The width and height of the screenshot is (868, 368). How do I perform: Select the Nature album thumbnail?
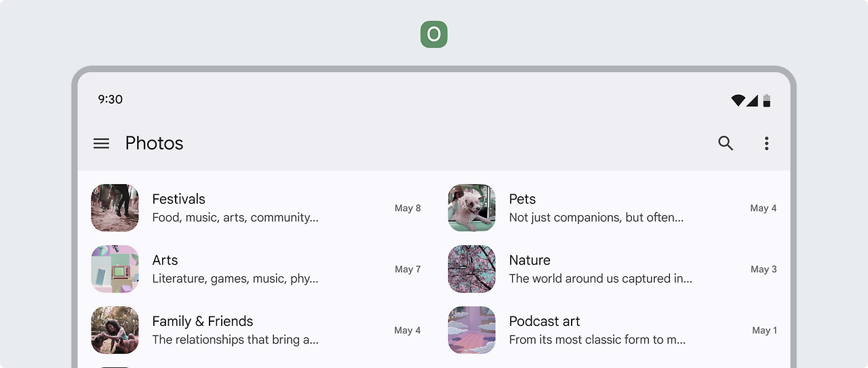tap(472, 269)
